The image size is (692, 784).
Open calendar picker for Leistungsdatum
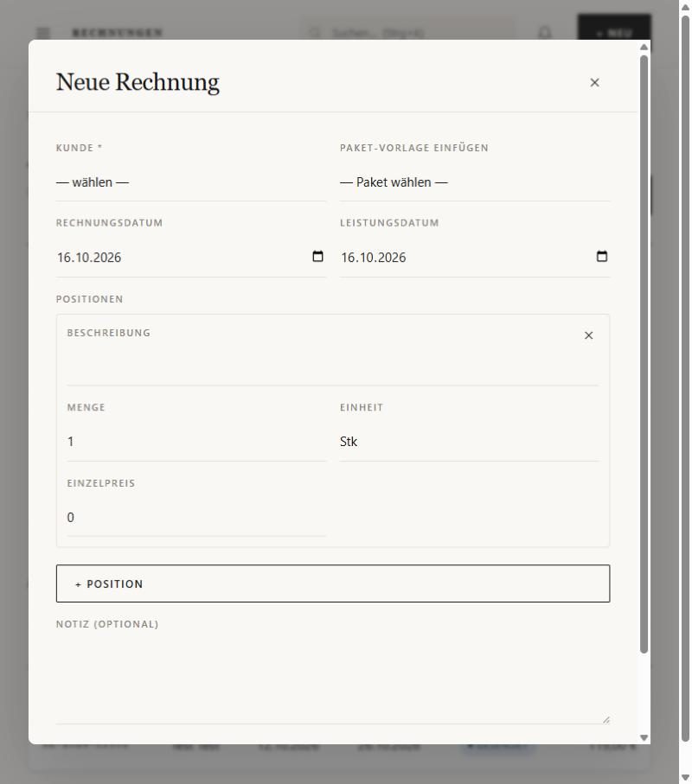point(602,257)
